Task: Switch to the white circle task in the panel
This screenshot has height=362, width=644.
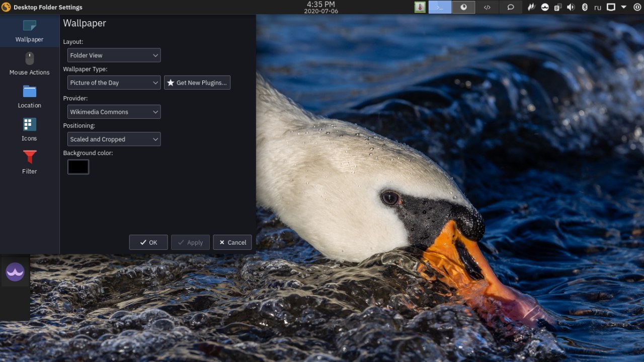Action: [463, 7]
